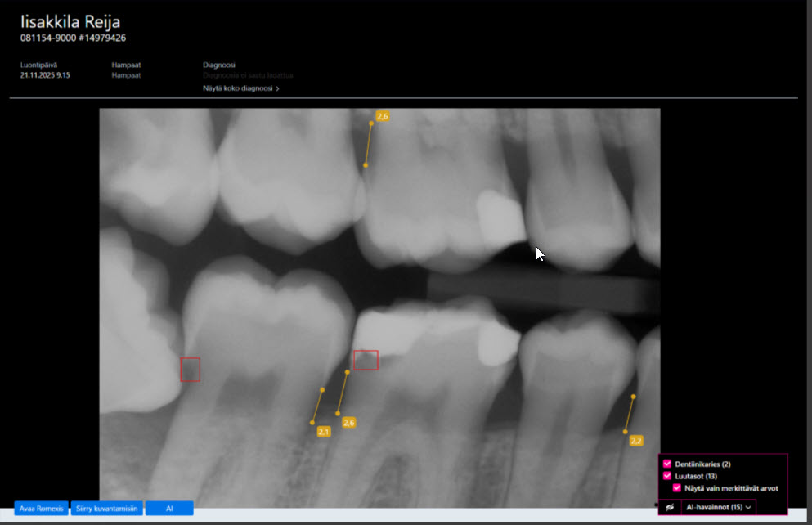This screenshot has height=525, width=812.
Task: Click the blue AI button
Action: click(169, 509)
